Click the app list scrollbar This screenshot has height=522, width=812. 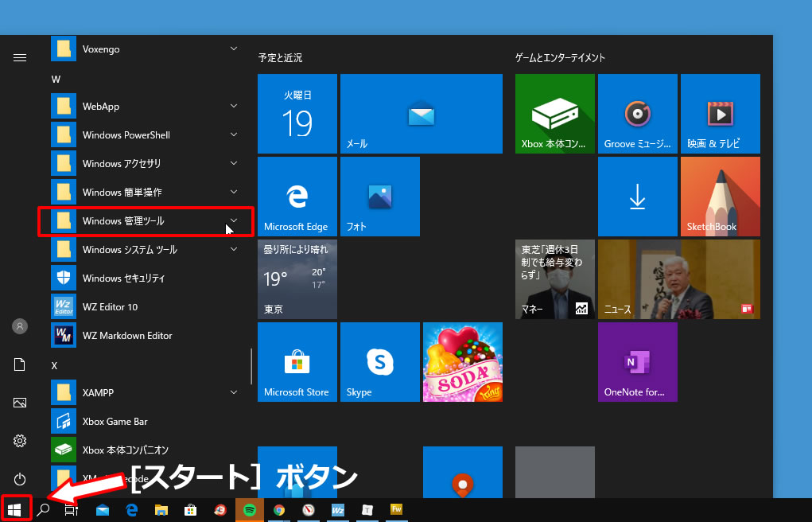tap(251, 366)
